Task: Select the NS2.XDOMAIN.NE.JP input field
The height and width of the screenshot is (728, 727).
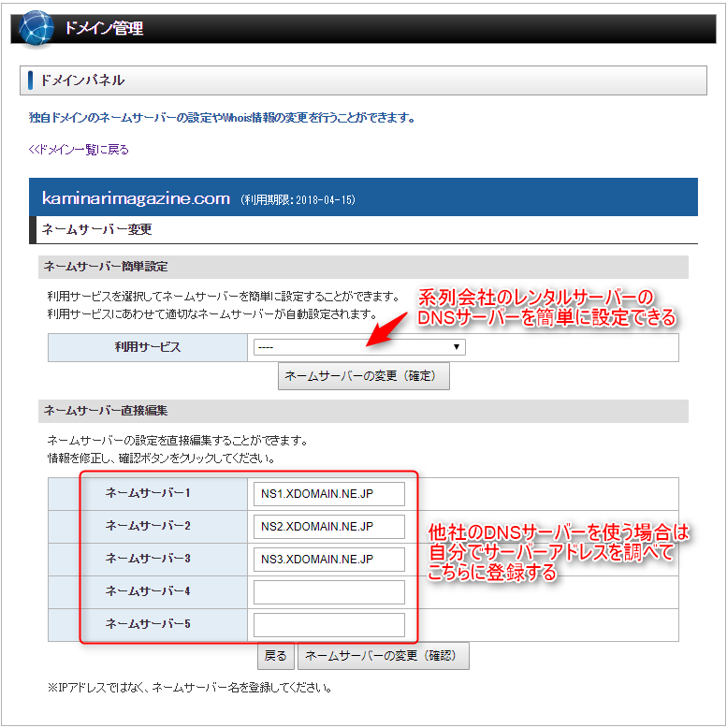Action: [x=328, y=527]
